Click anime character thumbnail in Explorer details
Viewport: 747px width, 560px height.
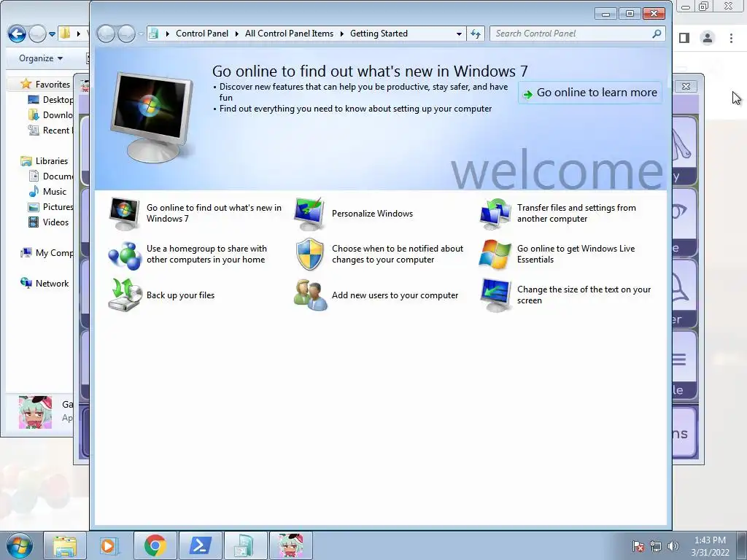coord(35,413)
